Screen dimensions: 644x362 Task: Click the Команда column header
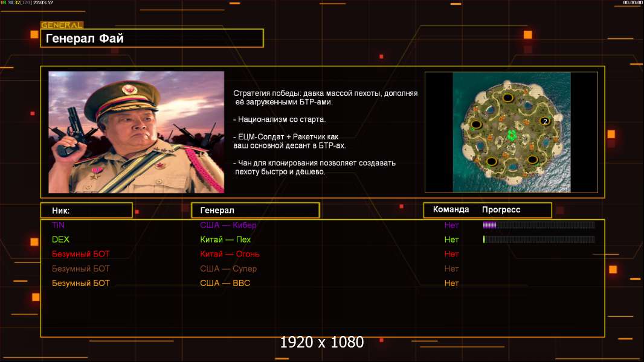point(451,210)
